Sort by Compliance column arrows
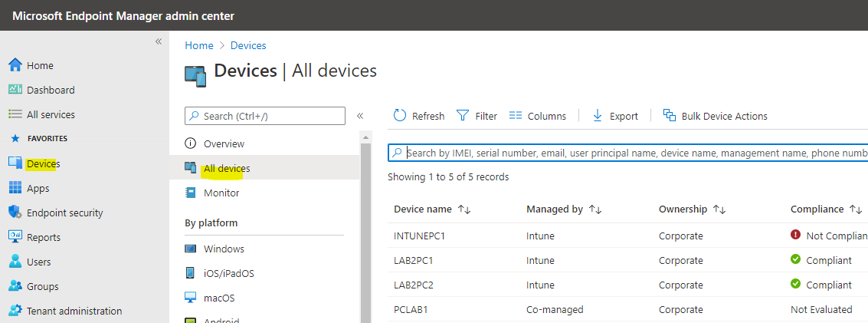868x323 pixels. click(x=856, y=209)
